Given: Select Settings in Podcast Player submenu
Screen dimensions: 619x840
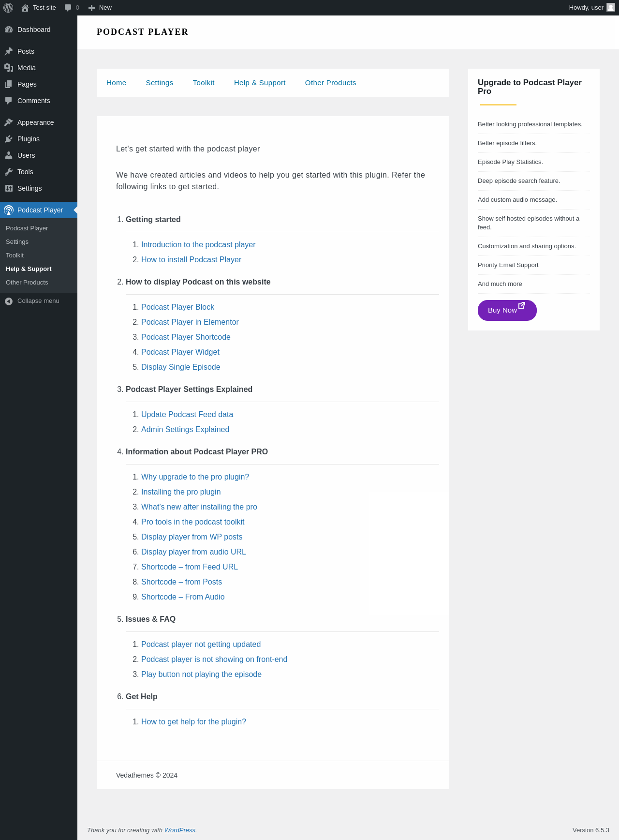Looking at the screenshot, I should 17,242.
